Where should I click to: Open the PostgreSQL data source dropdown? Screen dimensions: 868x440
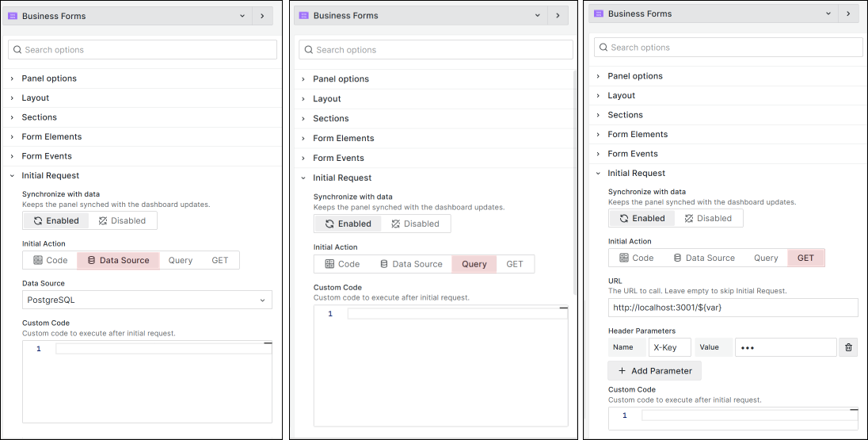147,300
